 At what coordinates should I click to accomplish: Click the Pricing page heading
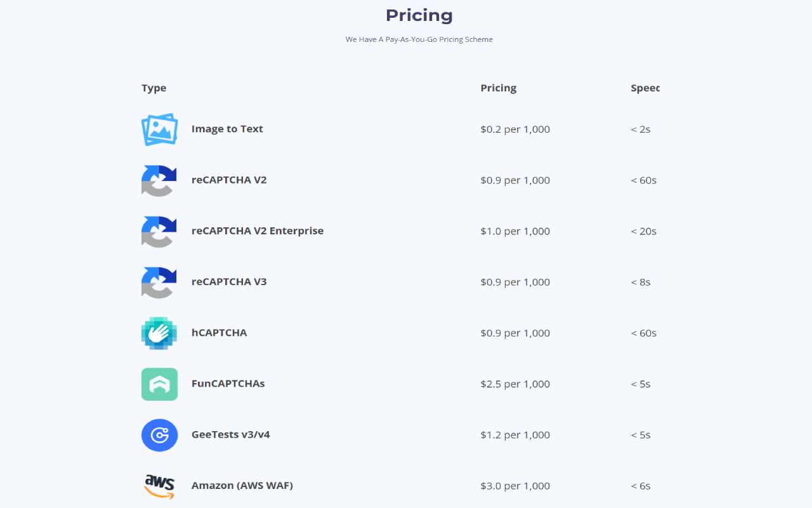[x=419, y=15]
